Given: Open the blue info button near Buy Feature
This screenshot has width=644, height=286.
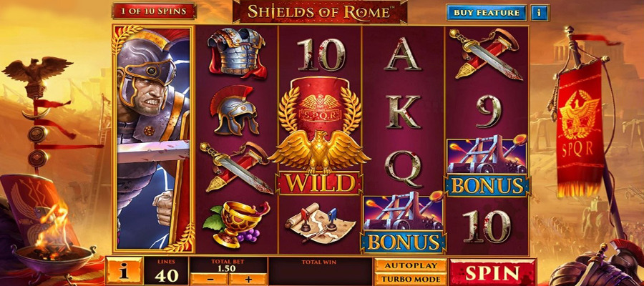Looking at the screenshot, I should tap(540, 13).
